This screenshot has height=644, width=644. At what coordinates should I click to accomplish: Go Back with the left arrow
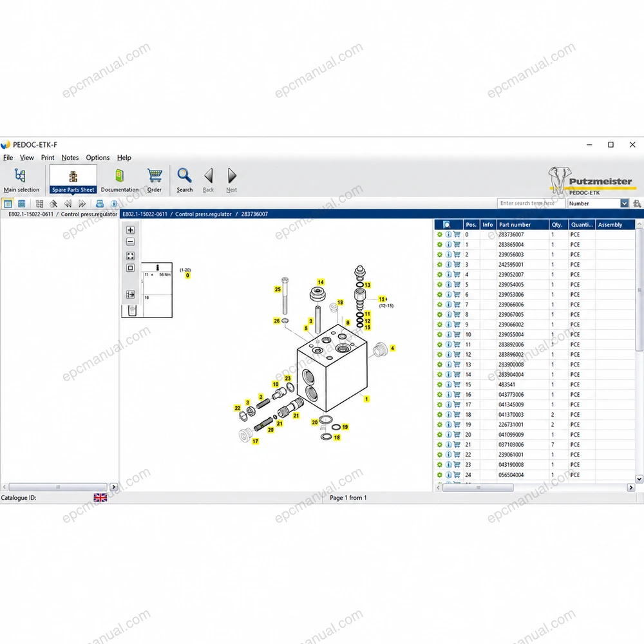[x=208, y=180]
